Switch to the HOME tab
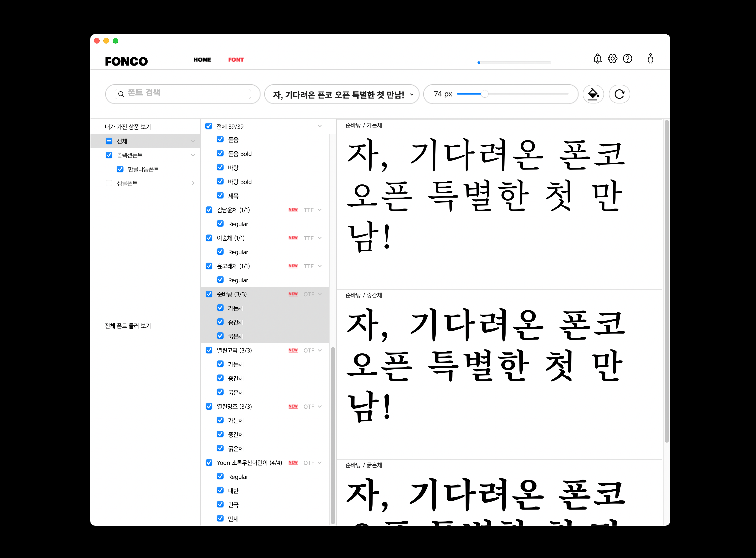 coord(202,60)
